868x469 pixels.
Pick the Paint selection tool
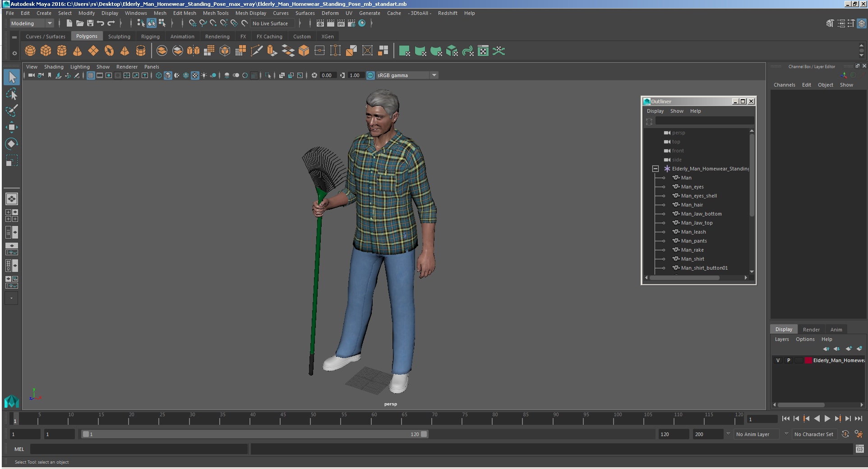pos(12,110)
